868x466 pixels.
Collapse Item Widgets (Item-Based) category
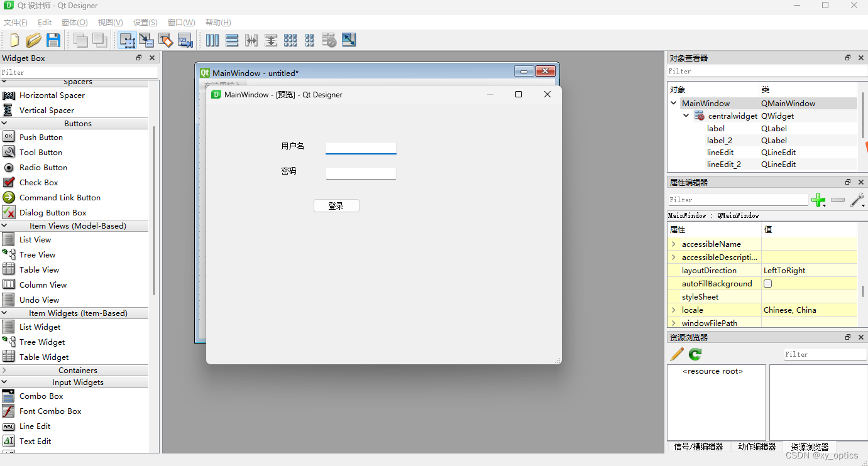[4, 313]
